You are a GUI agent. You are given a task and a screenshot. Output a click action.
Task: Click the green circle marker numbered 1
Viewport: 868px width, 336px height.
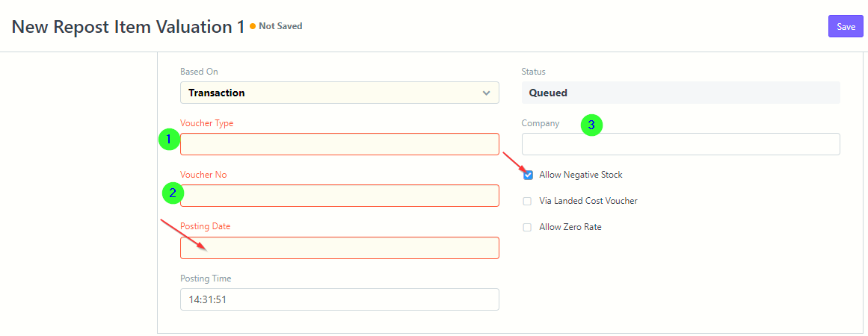[x=169, y=140]
